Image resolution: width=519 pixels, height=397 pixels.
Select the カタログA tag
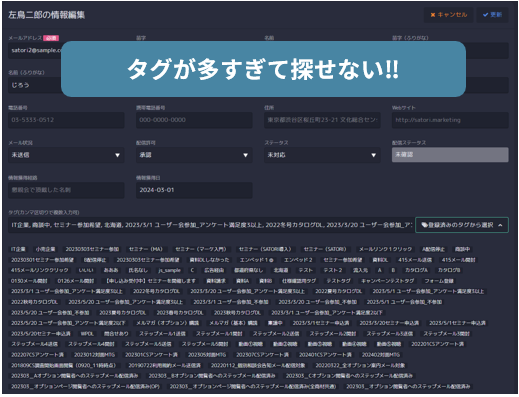point(416,270)
